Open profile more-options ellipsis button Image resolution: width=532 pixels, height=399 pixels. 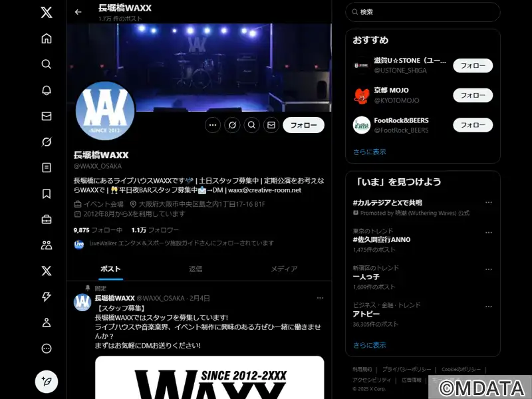pos(213,125)
